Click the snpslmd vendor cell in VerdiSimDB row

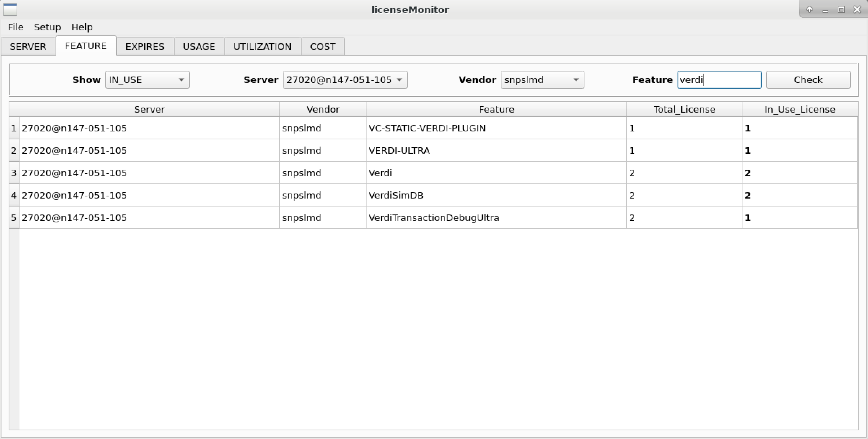(x=323, y=195)
